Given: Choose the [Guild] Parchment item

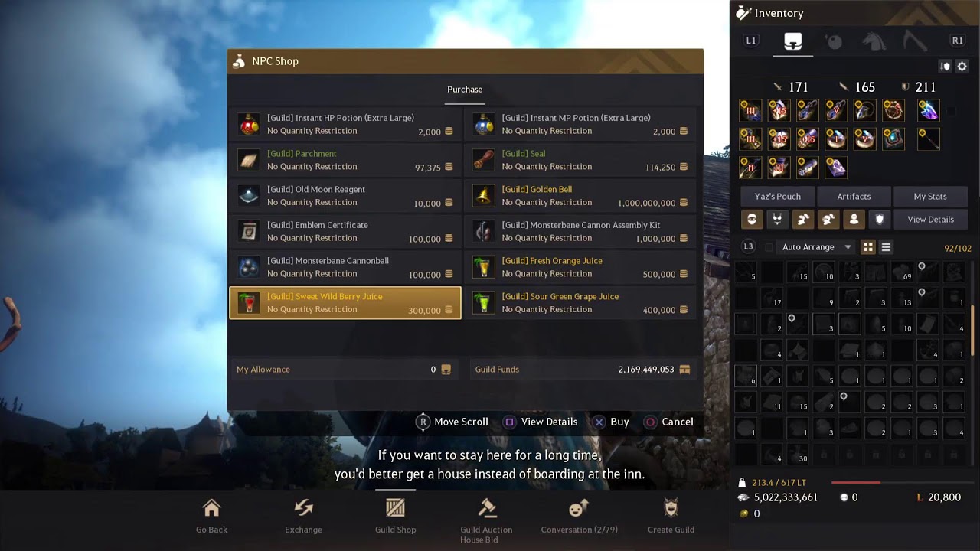Looking at the screenshot, I should point(345,160).
